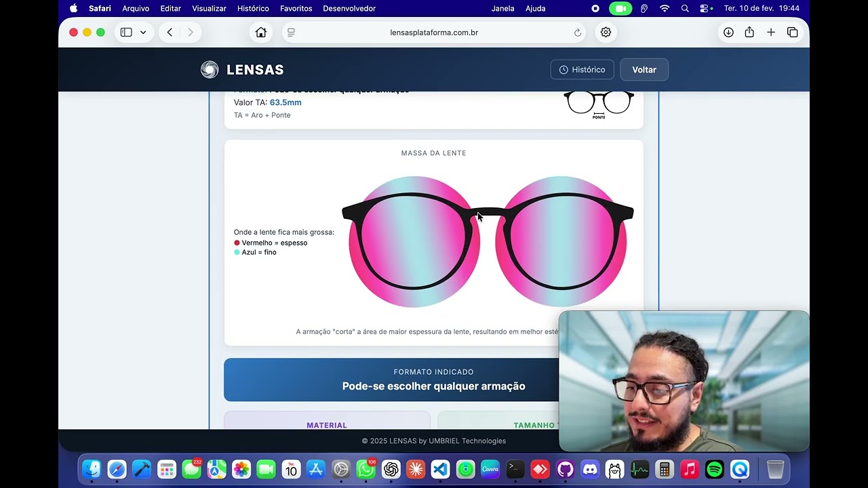Screen dimensions: 868x488
Task: Click the date and time
Action: click(762, 8)
